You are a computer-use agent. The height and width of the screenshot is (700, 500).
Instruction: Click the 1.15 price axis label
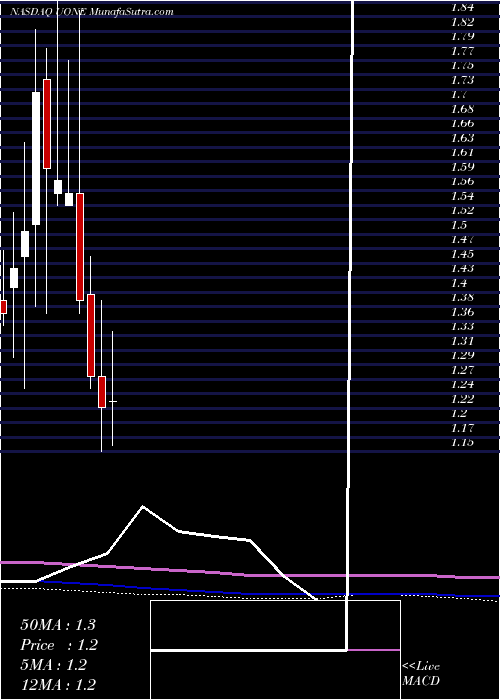pyautogui.click(x=462, y=442)
